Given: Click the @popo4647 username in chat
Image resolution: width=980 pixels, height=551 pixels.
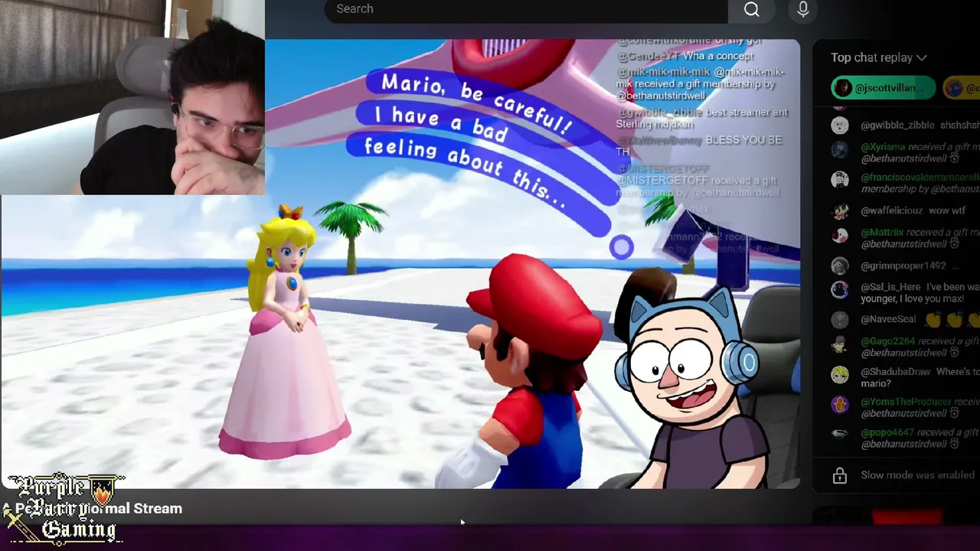Looking at the screenshot, I should [x=887, y=432].
